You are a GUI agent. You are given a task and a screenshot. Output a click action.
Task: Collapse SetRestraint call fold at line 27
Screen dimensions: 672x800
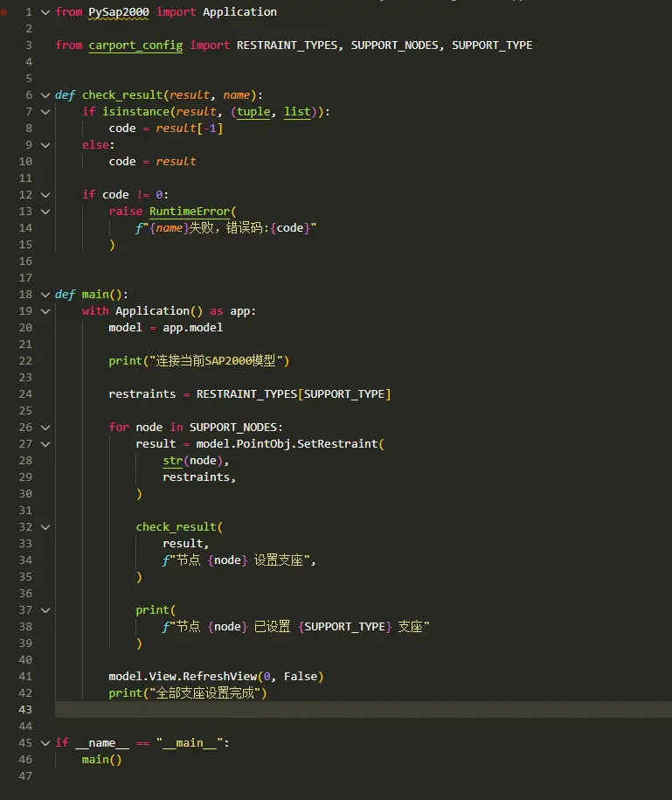(x=45, y=444)
